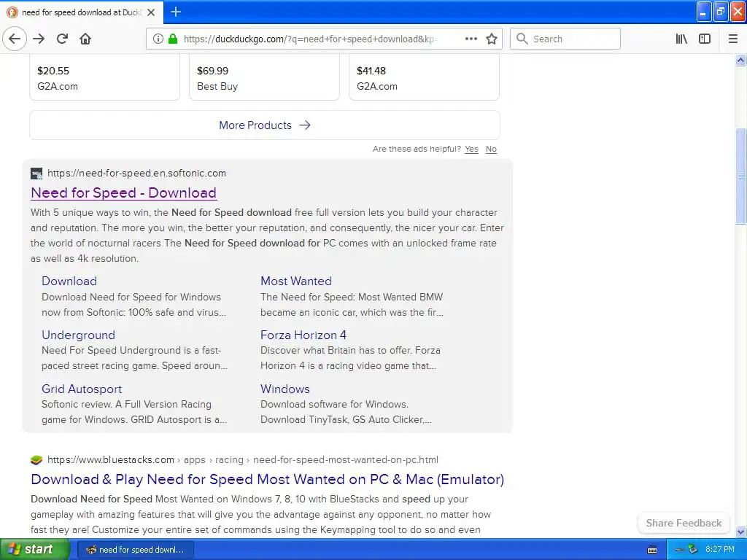Viewport: 747px width, 560px height.
Task: Click the Softonic favicon
Action: pos(36,174)
